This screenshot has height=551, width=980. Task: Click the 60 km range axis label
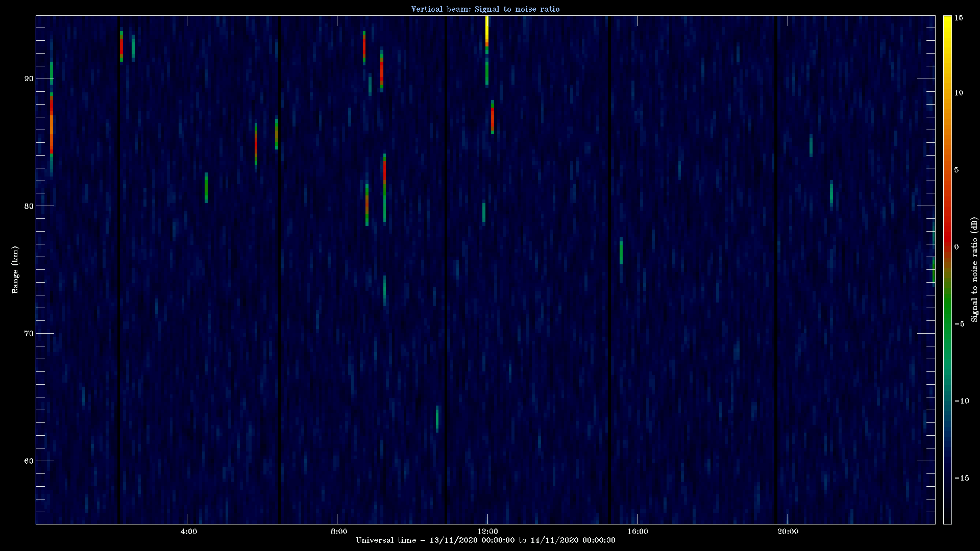tap(29, 461)
